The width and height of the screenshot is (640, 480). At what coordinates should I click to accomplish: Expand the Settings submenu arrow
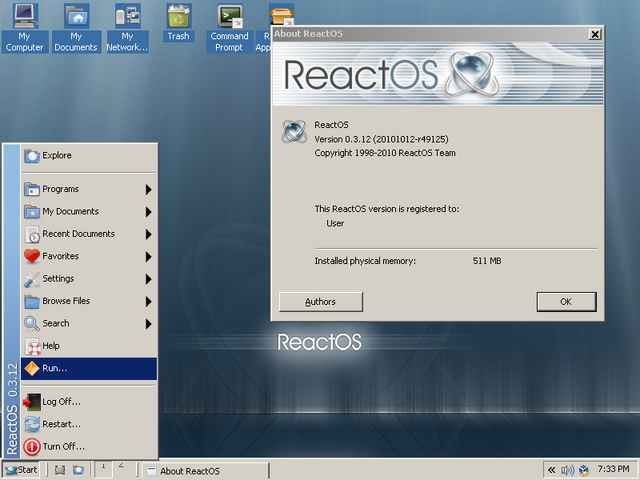tap(149, 279)
